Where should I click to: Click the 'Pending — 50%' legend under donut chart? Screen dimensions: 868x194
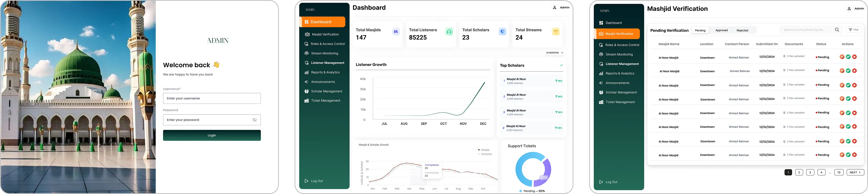pyautogui.click(x=532, y=191)
